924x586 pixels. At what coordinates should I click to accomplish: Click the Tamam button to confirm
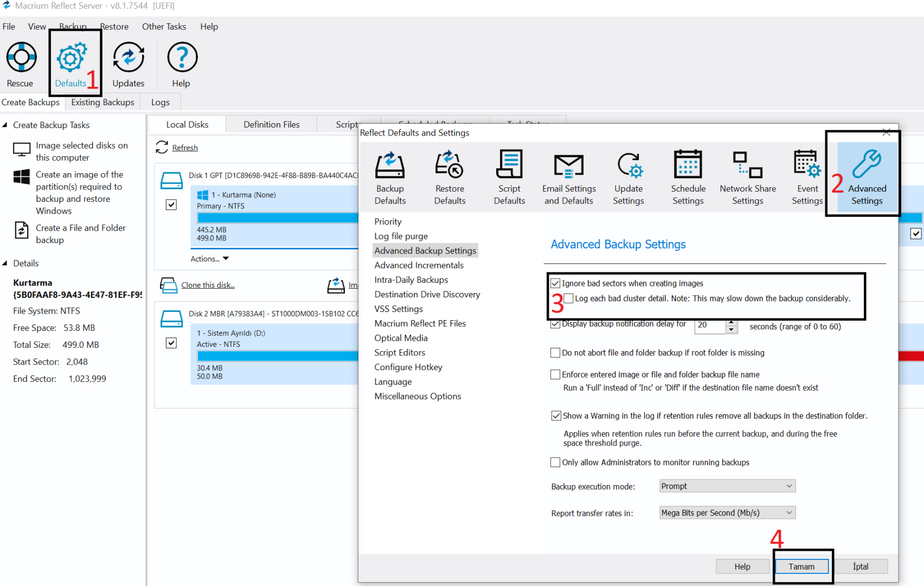pyautogui.click(x=801, y=566)
